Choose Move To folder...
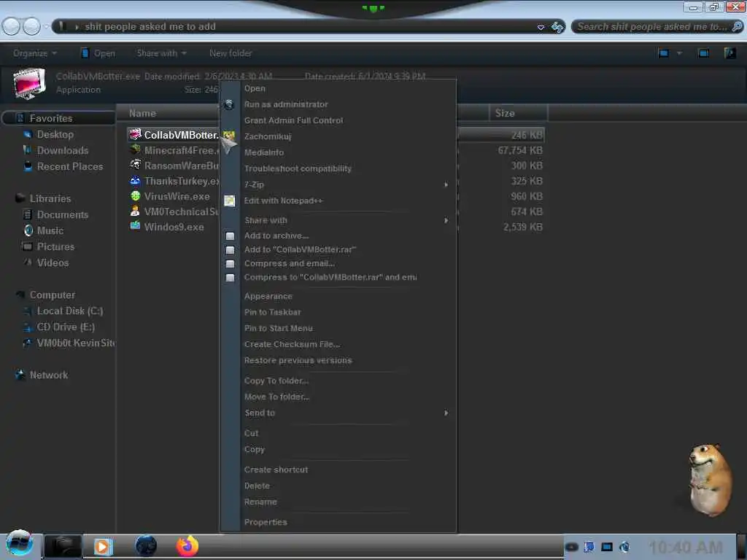The image size is (747, 560). 276,397
